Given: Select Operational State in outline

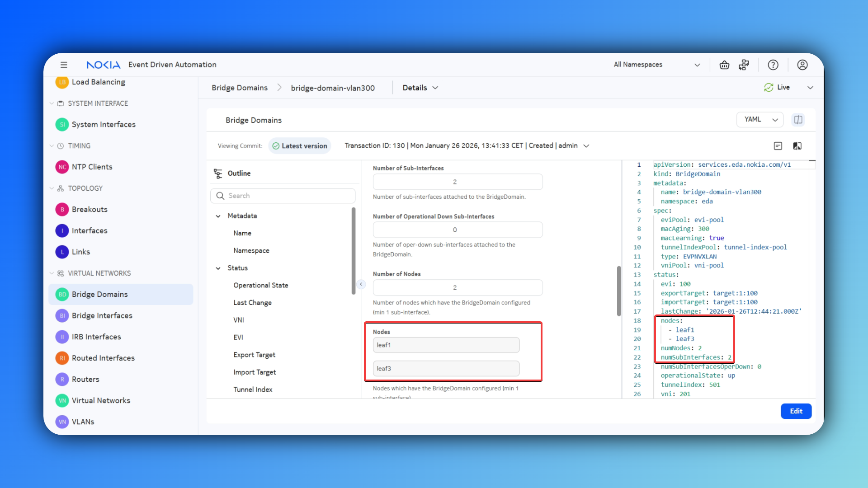Looking at the screenshot, I should 260,285.
